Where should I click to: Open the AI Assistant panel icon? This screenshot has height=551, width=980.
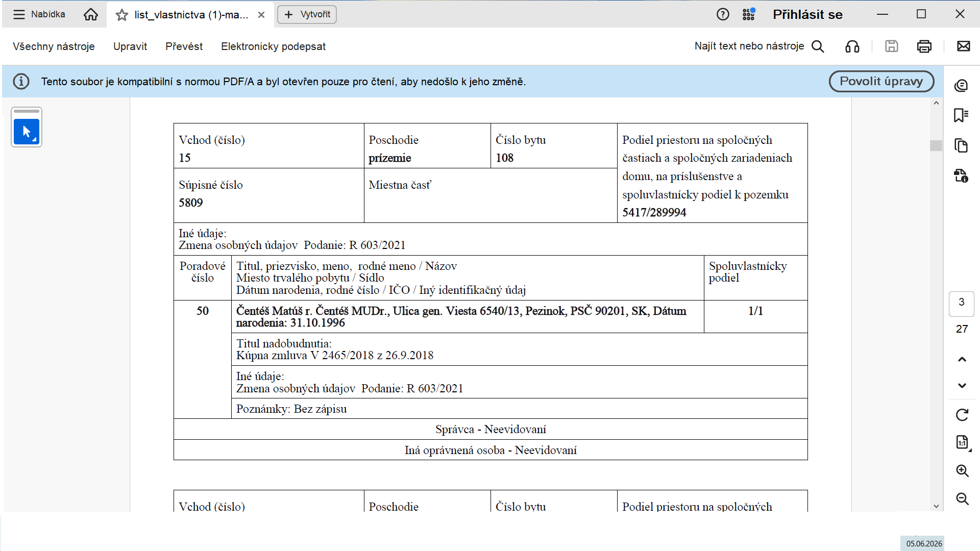click(962, 86)
